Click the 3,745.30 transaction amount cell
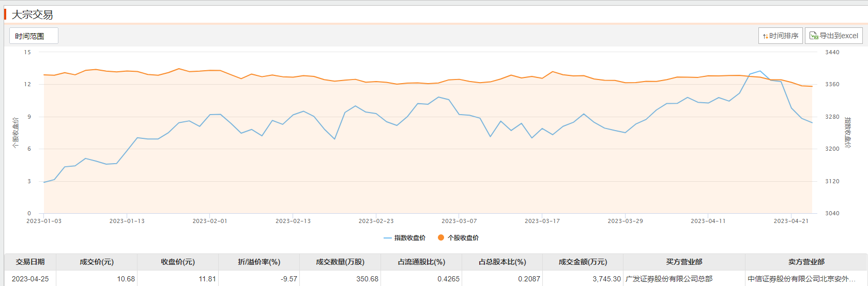868x286 pixels. coord(583,279)
